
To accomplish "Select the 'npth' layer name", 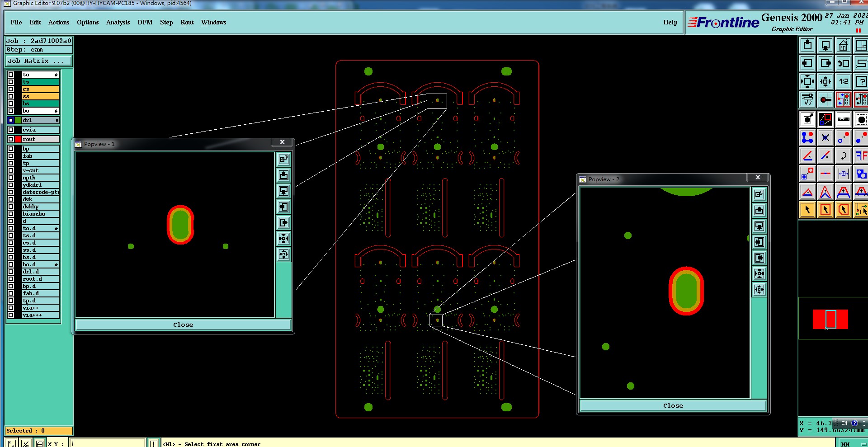I will [41, 178].
